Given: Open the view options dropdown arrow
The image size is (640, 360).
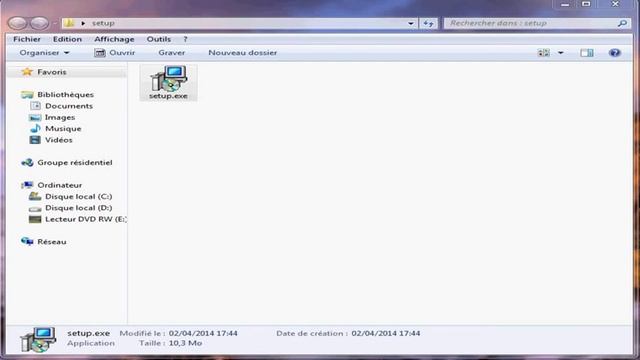Looking at the screenshot, I should (x=561, y=53).
